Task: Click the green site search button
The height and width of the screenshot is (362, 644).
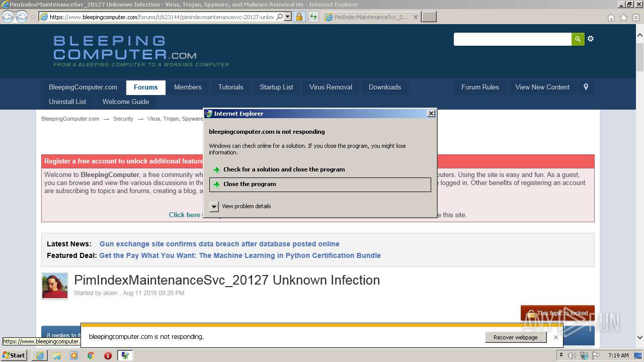Action: click(578, 39)
